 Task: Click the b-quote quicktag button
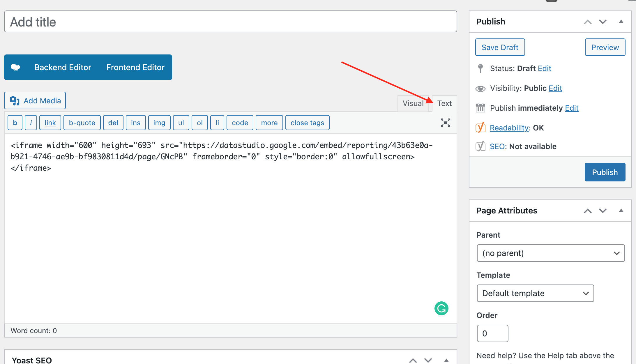click(82, 123)
